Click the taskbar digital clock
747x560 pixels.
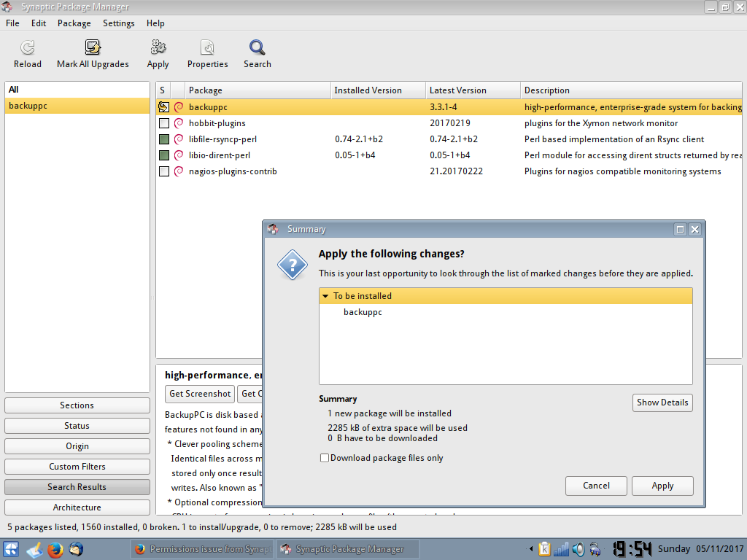pos(632,550)
